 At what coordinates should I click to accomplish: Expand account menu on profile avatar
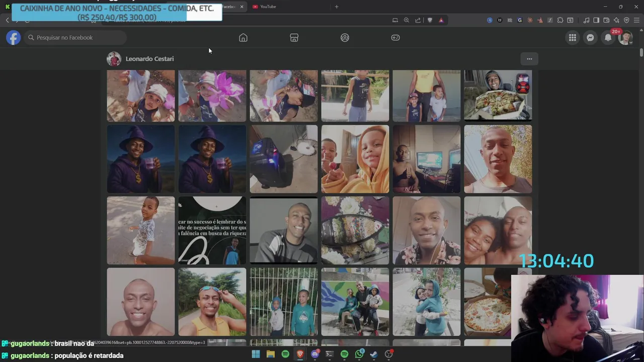pyautogui.click(x=625, y=38)
